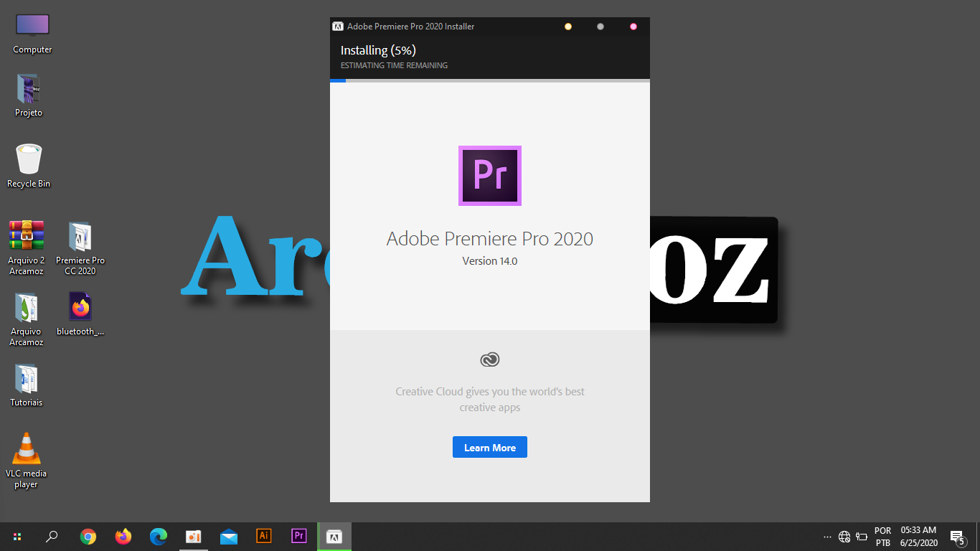Screen dimensions: 980x551
Task: Click the Adobe icon in installer title bar
Action: (338, 27)
